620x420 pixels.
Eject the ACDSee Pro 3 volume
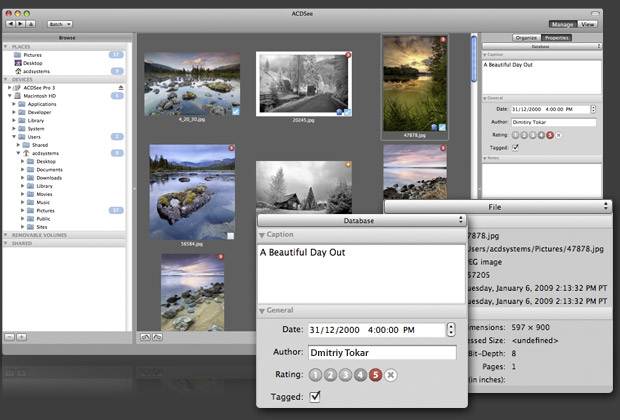pos(121,88)
